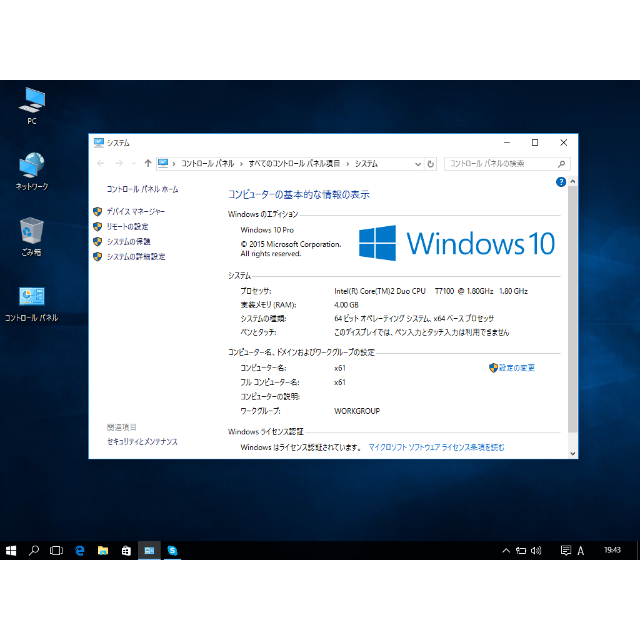This screenshot has height=640, width=640.
Task: Click the WORKGROUP value
Action: tap(357, 411)
